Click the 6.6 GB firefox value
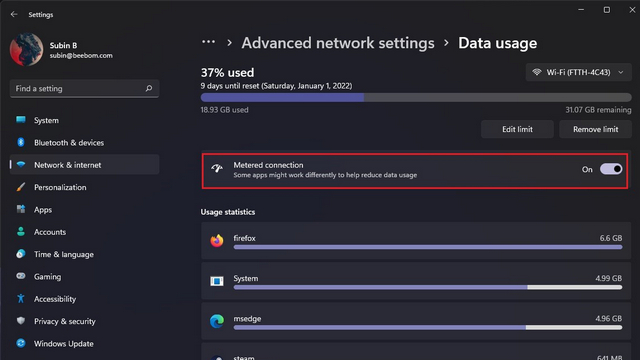 (x=611, y=238)
